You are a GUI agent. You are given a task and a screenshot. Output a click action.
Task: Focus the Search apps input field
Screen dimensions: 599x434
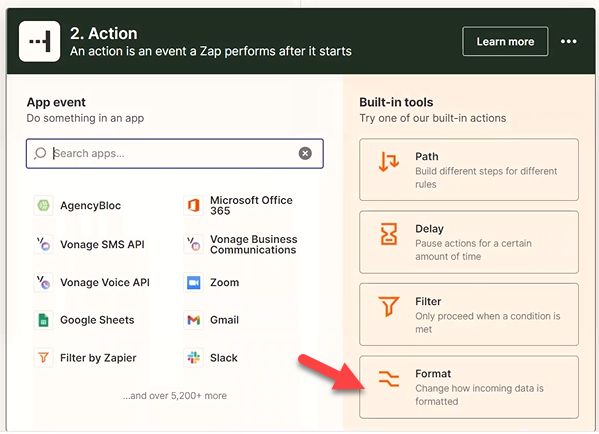(x=175, y=153)
